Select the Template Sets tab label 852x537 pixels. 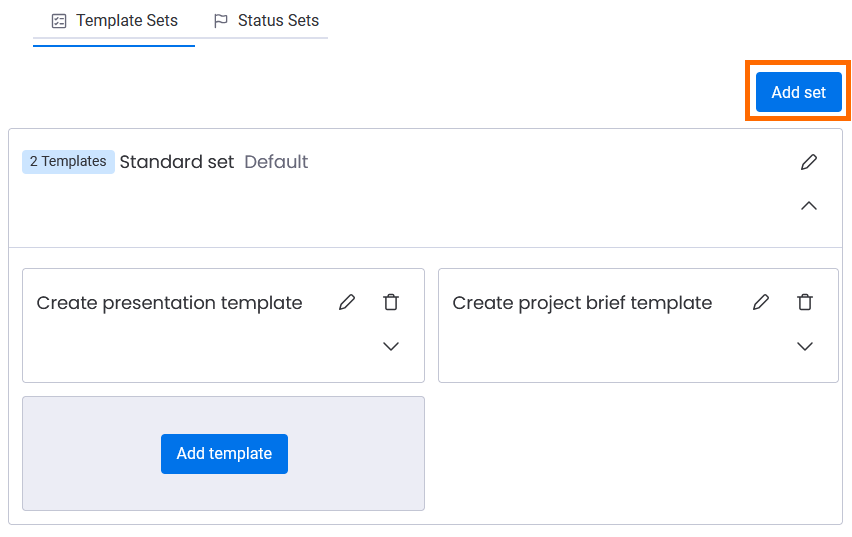[126, 21]
